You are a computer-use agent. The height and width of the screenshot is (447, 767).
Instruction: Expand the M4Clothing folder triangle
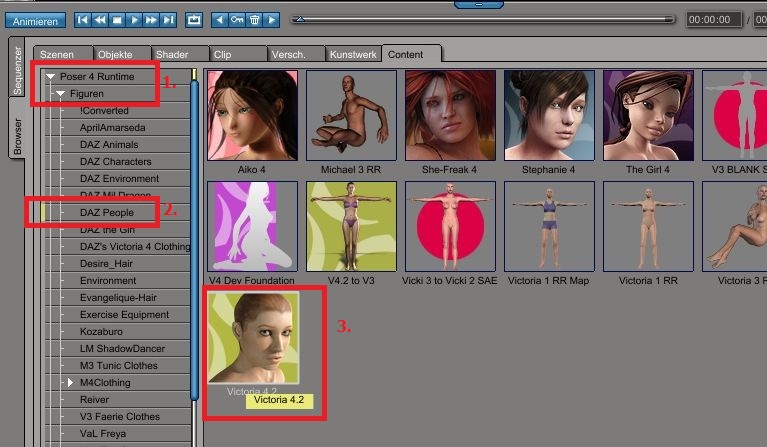tap(70, 382)
